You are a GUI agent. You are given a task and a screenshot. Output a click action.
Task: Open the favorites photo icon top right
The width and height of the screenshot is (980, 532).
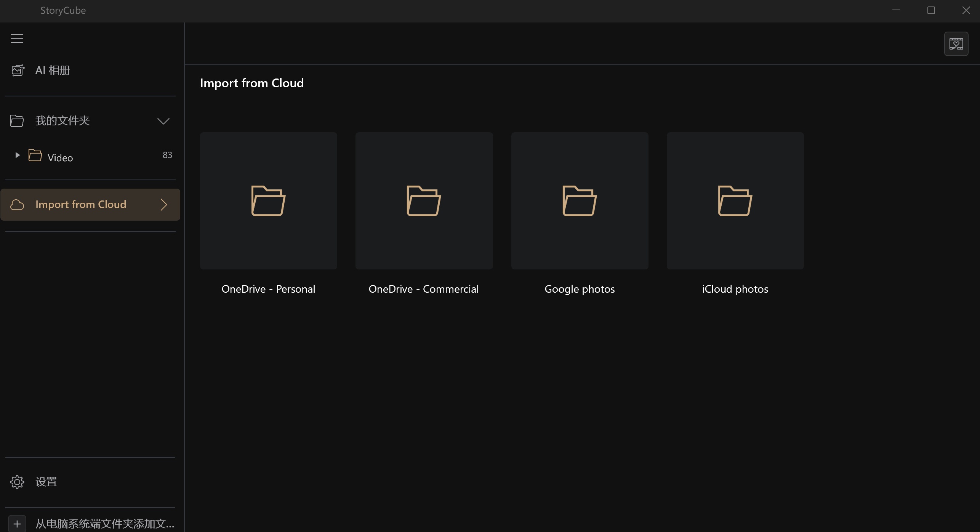956,44
